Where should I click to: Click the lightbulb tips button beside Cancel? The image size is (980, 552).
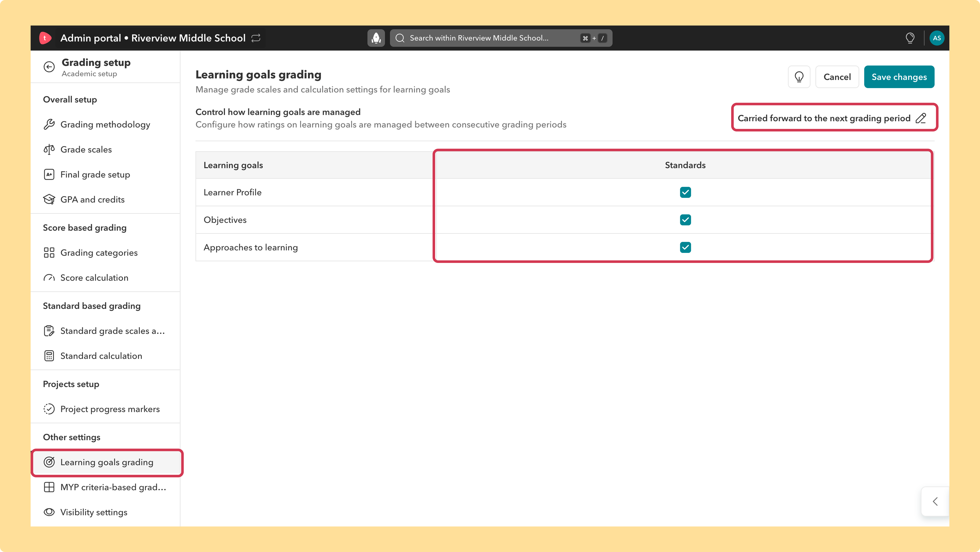pyautogui.click(x=799, y=77)
